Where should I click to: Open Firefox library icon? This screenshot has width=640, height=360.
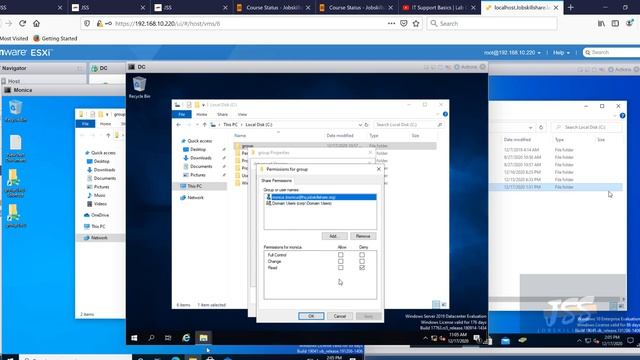tap(601, 24)
